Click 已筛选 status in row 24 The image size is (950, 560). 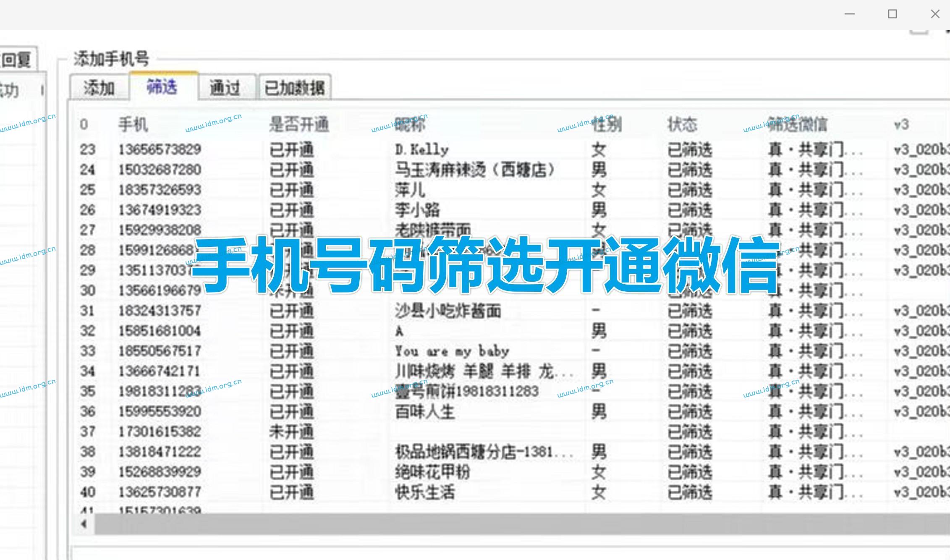690,170
